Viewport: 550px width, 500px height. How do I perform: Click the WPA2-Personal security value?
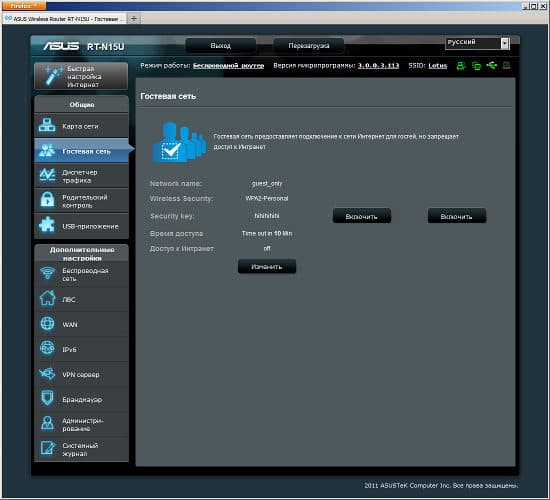point(267,198)
